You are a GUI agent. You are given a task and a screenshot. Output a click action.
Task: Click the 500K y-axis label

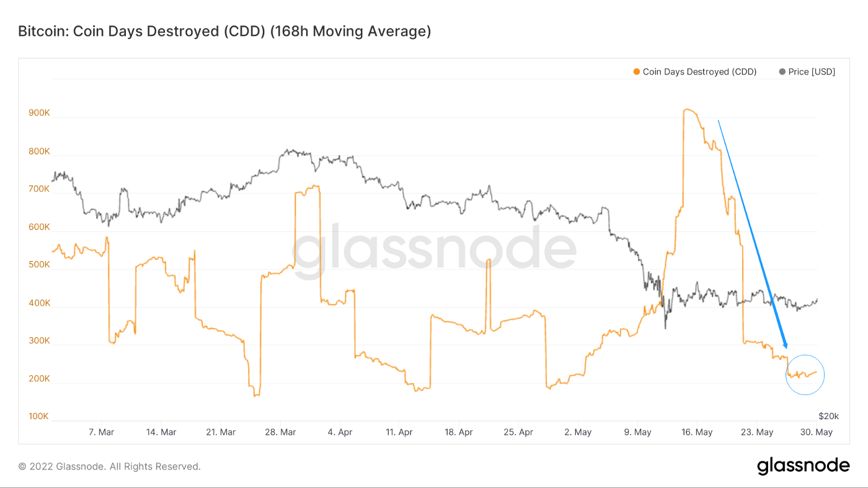pyautogui.click(x=38, y=265)
